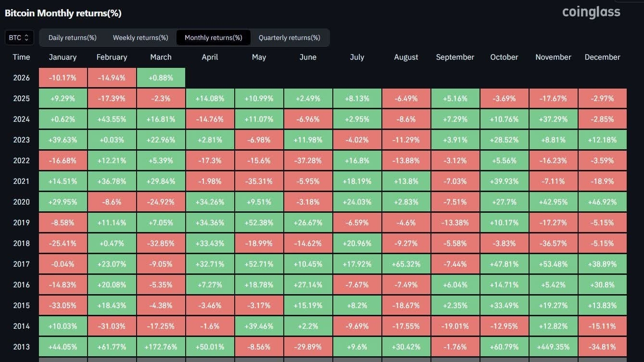Screen dimensions: 644x362
Task: Select the 2013 row label
Action: point(21,347)
